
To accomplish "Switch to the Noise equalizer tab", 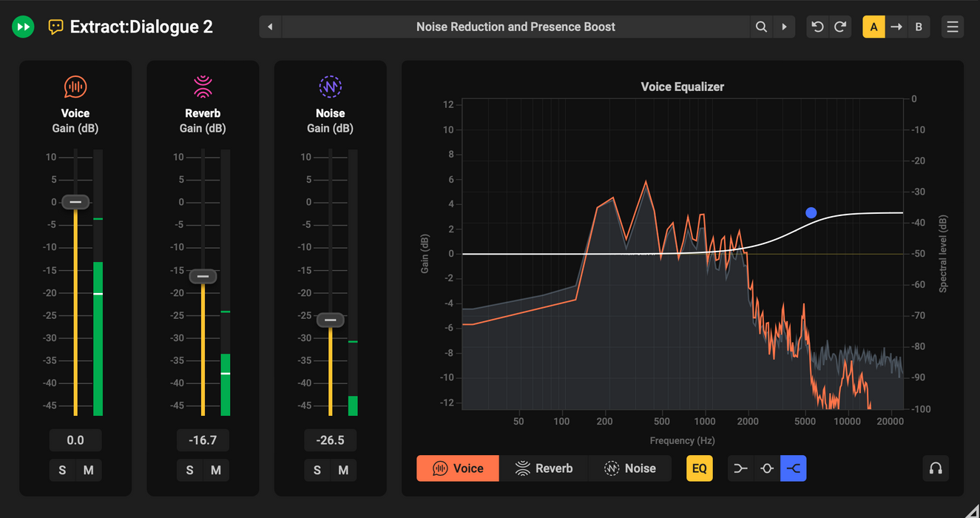I will (630, 468).
